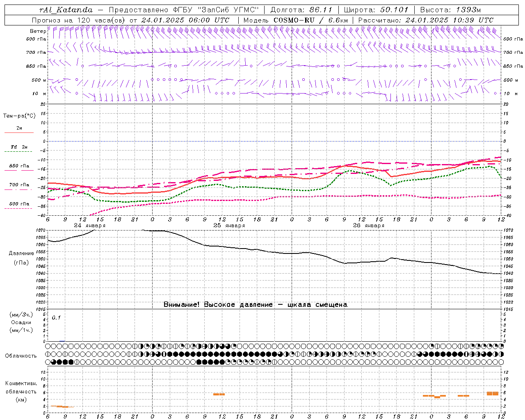Viewport: 525px width, 420px height.
Task: Click the (мм/1ч.) precipitation unit label
Action: click(21, 330)
